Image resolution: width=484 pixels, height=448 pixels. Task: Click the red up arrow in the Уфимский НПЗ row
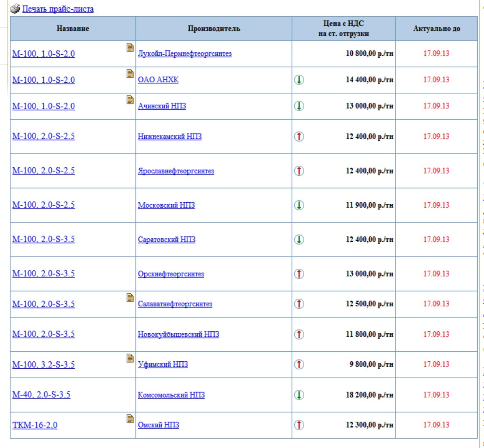[299, 365]
